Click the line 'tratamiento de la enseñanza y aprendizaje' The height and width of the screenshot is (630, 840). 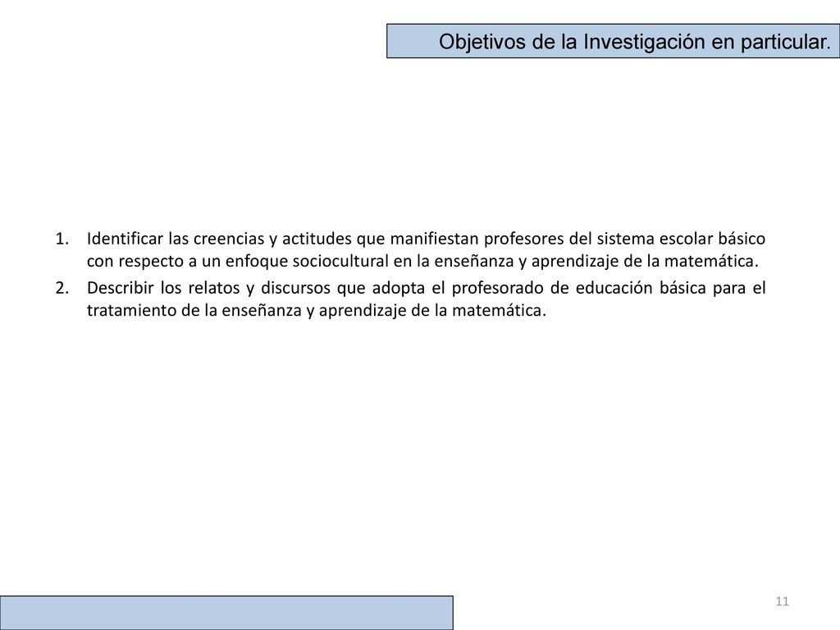click(x=317, y=311)
